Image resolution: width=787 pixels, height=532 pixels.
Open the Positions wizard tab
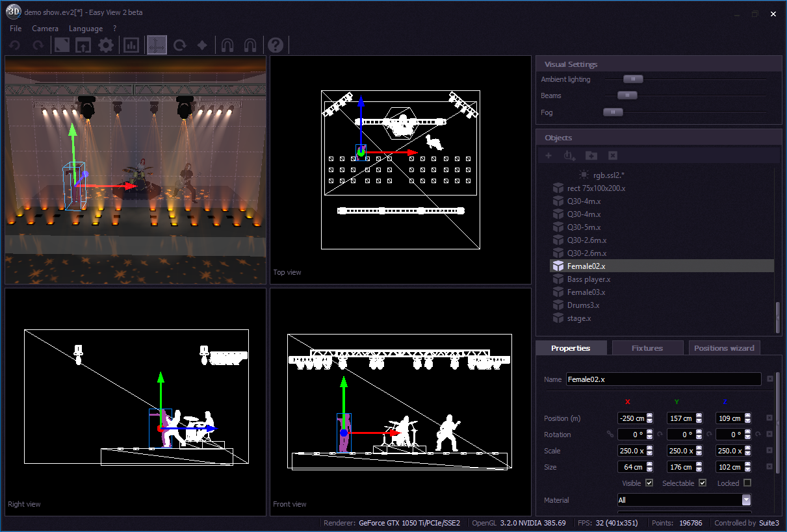[x=724, y=348]
